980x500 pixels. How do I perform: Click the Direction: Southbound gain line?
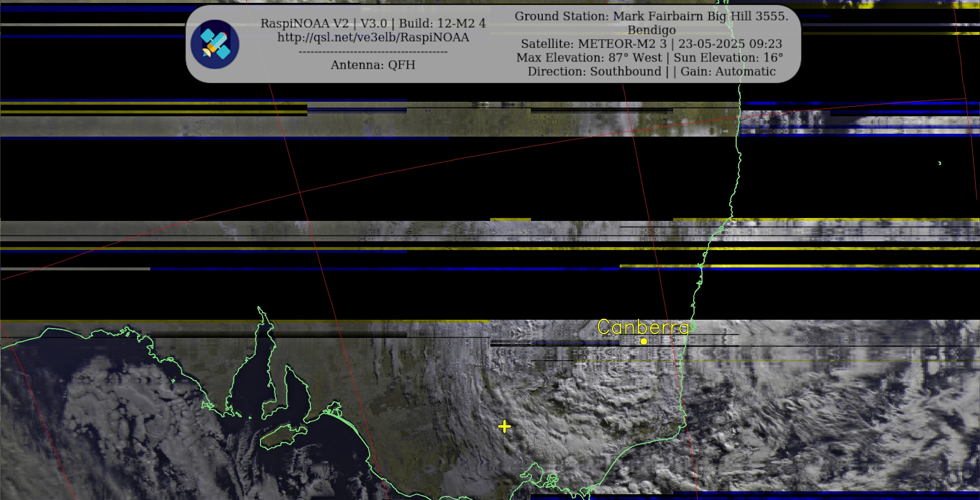point(651,71)
